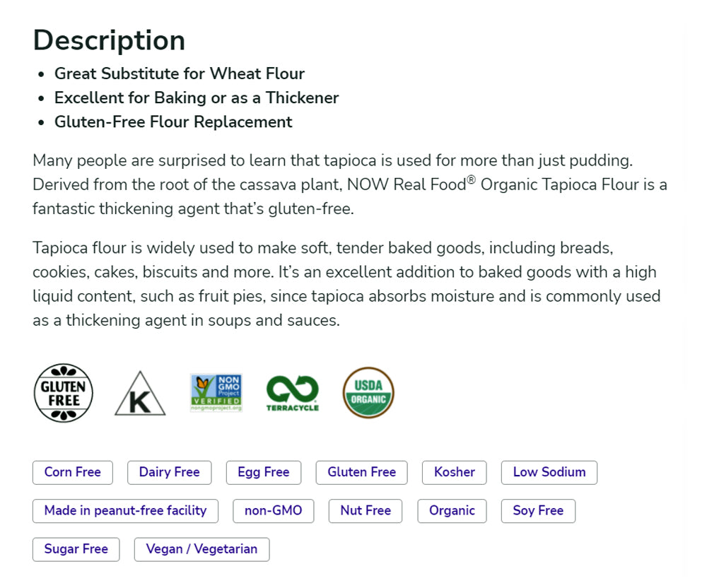Click the Gluten-Free Flour Replacement bullet
The width and height of the screenshot is (707, 588).
pos(173,122)
